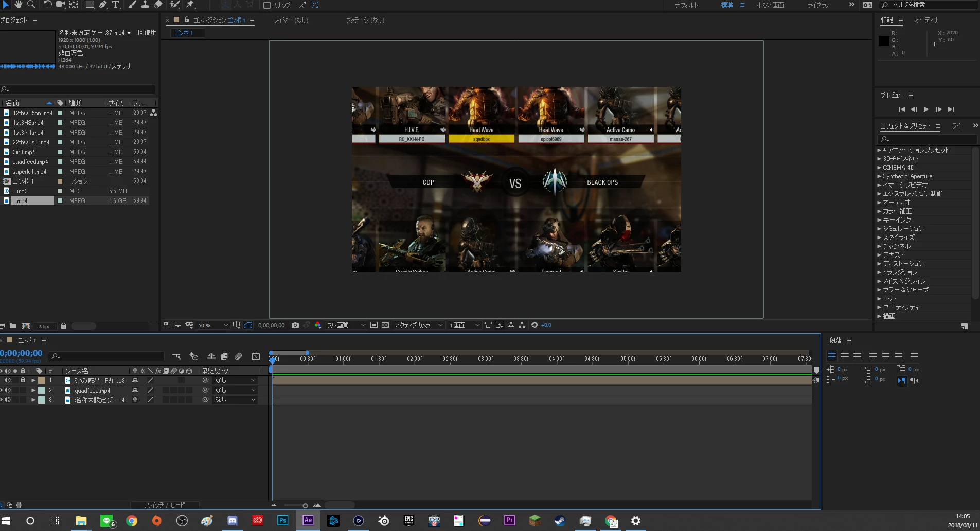
Task: Enable the スナップ snapping checkbox
Action: [267, 5]
